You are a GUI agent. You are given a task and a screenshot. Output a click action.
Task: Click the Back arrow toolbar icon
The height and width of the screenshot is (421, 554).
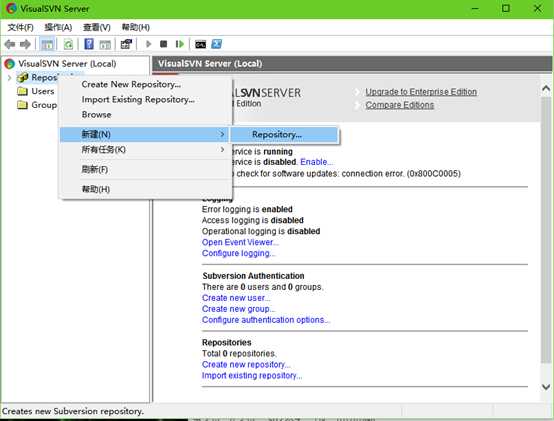[x=10, y=44]
